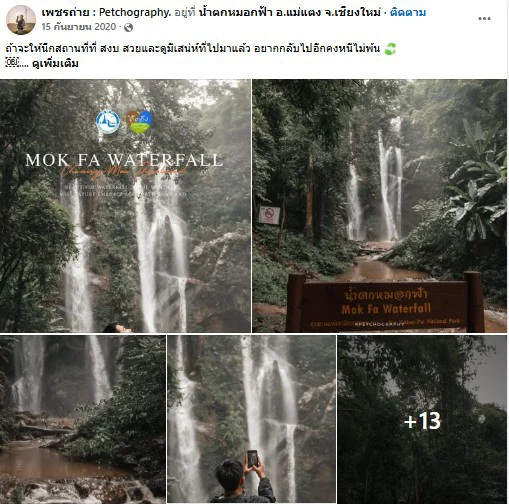Open location link น้ำตกหมอกฟ้า อ.แม่แตง จ.เชียงใหม่
Screen dimensions: 509x504
tap(289, 13)
